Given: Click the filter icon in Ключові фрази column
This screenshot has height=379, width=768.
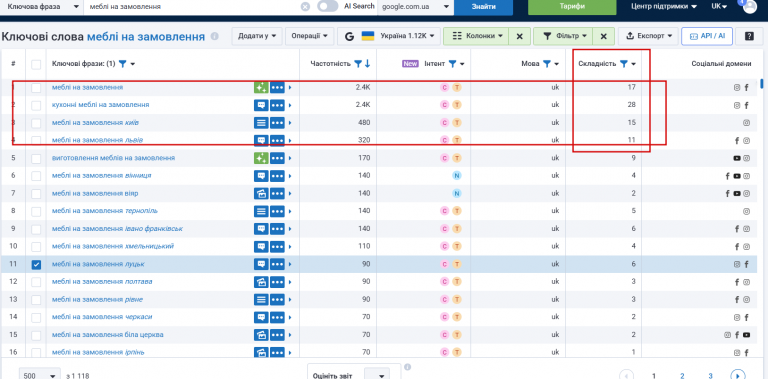Looking at the screenshot, I should point(122,64).
